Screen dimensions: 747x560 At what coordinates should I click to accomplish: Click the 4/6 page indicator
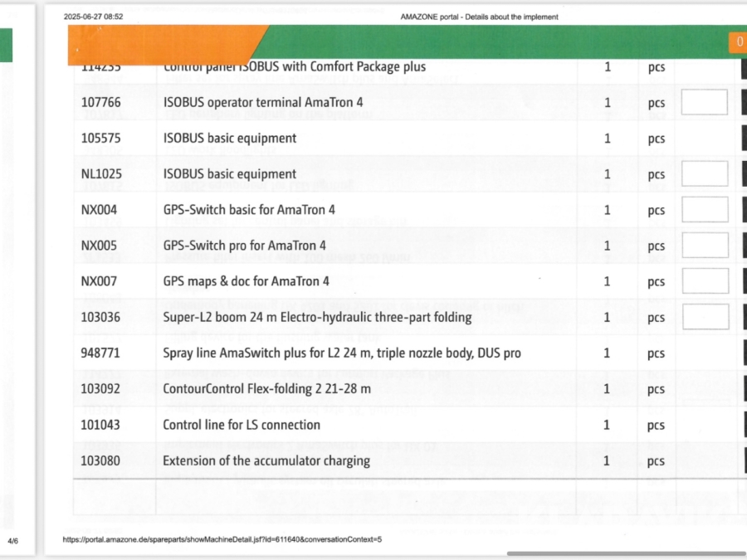(x=12, y=541)
